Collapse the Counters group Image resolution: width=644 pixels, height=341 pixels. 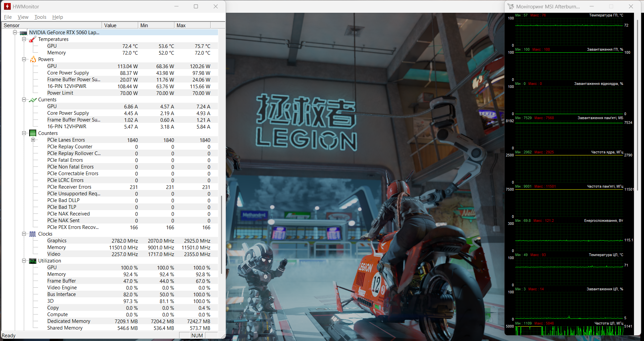pos(24,133)
